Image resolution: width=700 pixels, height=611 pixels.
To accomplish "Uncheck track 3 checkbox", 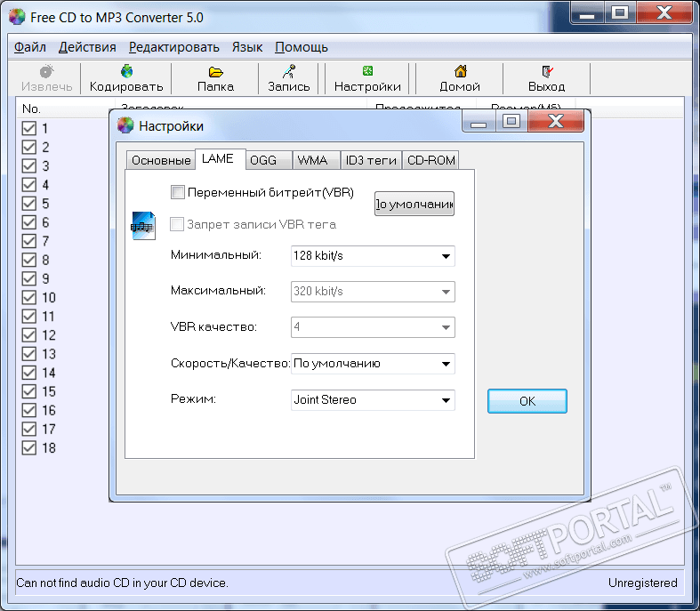I will (x=29, y=166).
